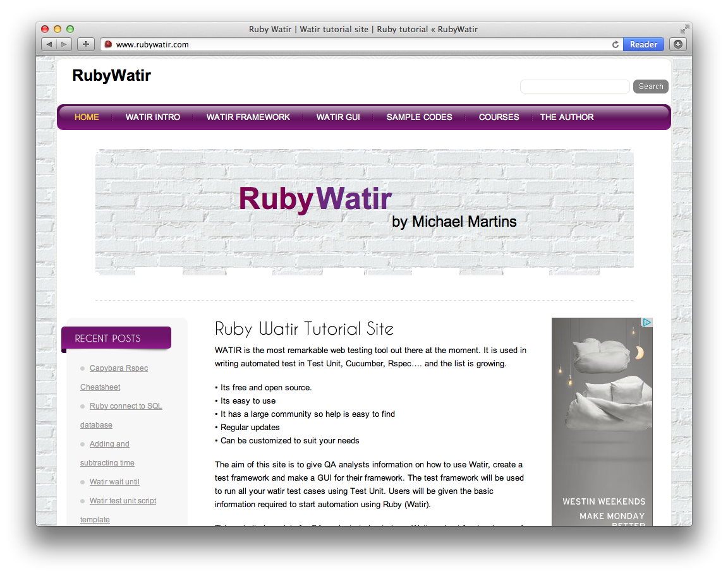This screenshot has width=728, height=576.
Task: Open the SAMPLE CODES menu item
Action: [419, 117]
